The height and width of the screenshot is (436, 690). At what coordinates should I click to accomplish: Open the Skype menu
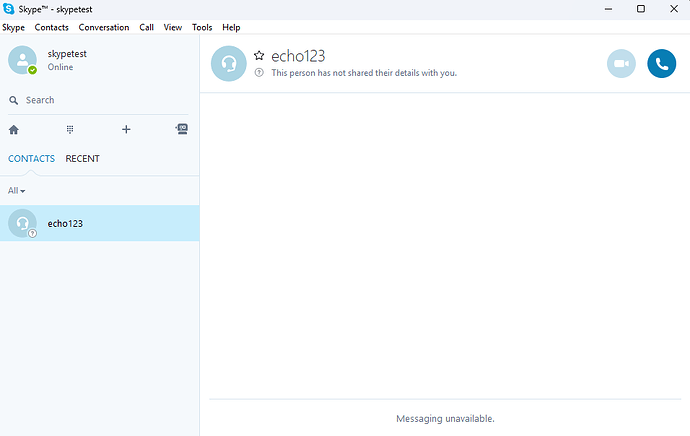(13, 27)
